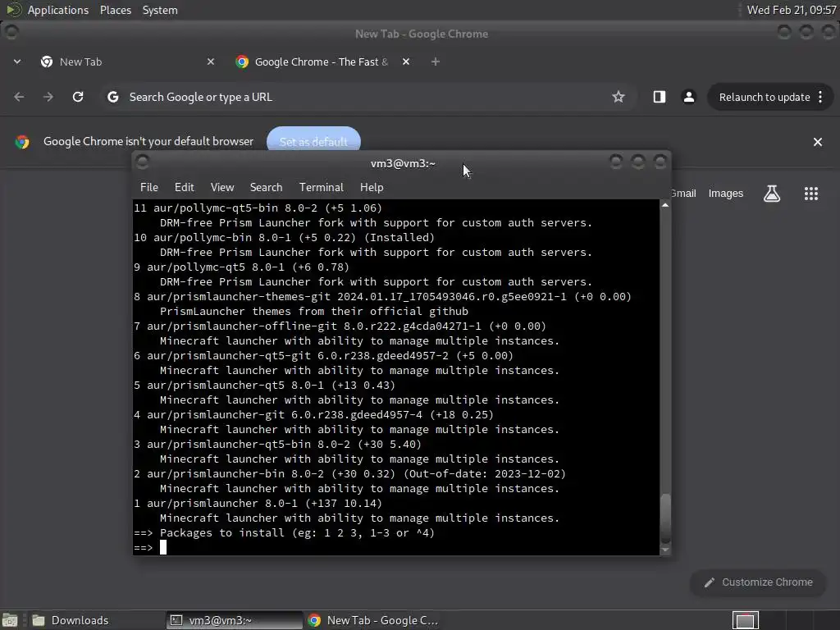
Task: Open the System menu in top panel
Action: (x=160, y=10)
